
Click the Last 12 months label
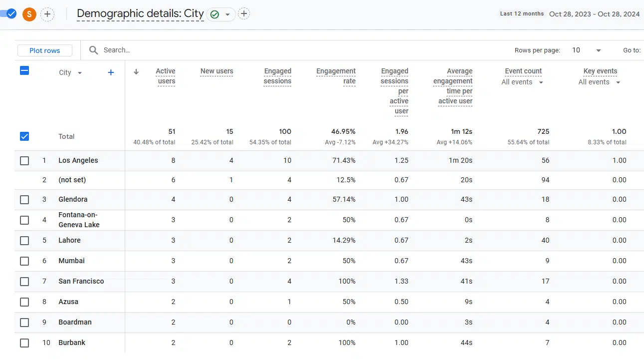click(522, 14)
